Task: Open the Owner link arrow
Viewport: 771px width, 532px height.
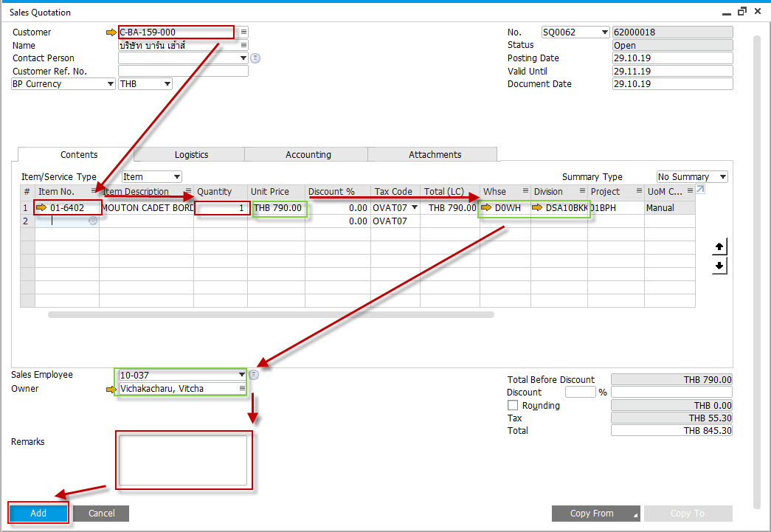Action: pos(111,389)
